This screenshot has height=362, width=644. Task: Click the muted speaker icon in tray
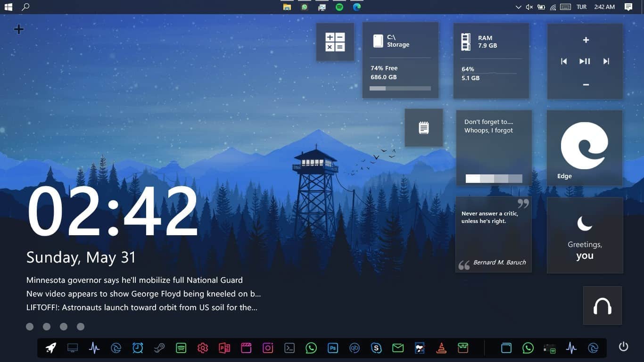click(x=529, y=7)
